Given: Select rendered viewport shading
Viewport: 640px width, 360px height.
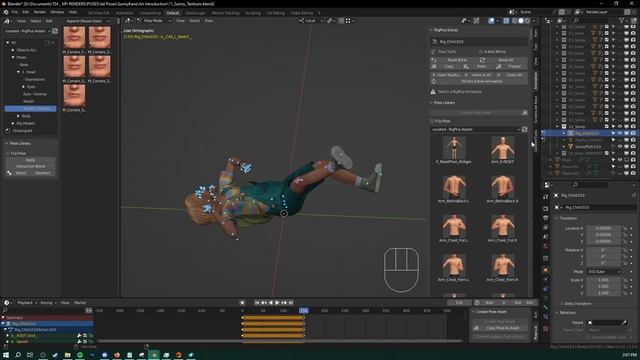Looking at the screenshot, I should 527,21.
